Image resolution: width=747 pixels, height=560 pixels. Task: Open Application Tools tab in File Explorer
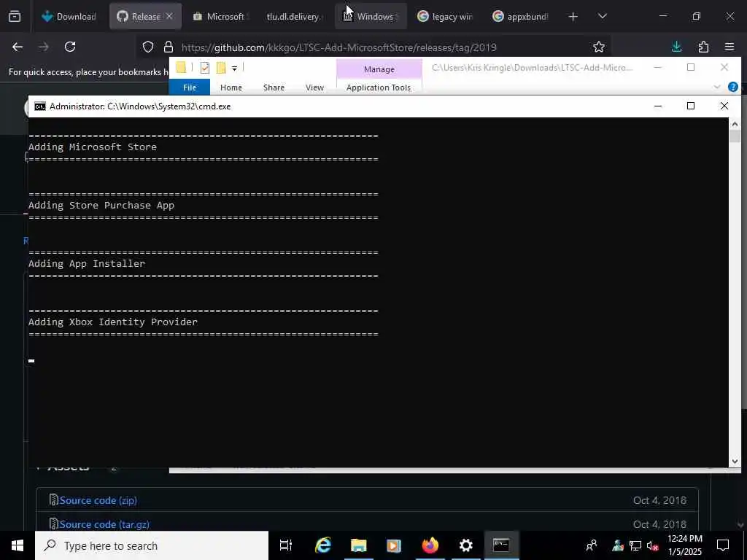pos(379,87)
